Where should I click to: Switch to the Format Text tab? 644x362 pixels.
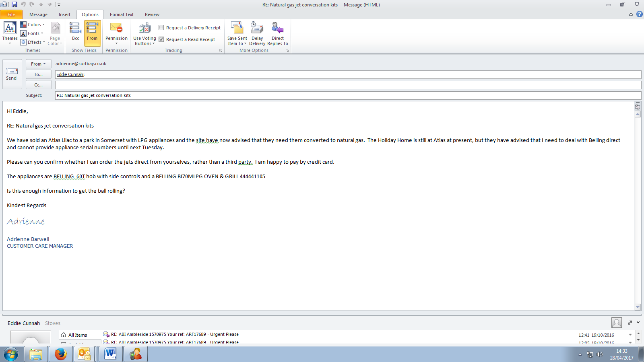coord(122,14)
